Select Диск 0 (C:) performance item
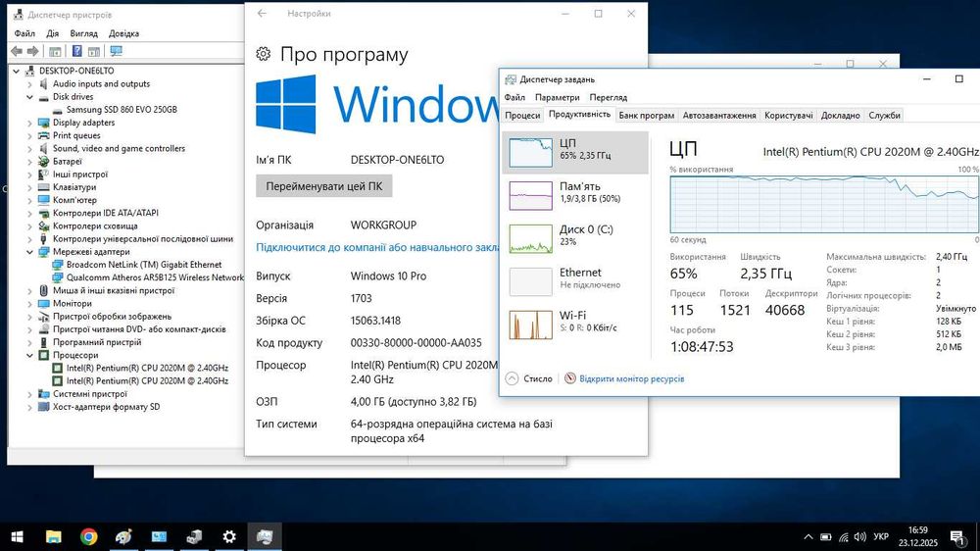Screen dimensions: 980x551 [575, 238]
